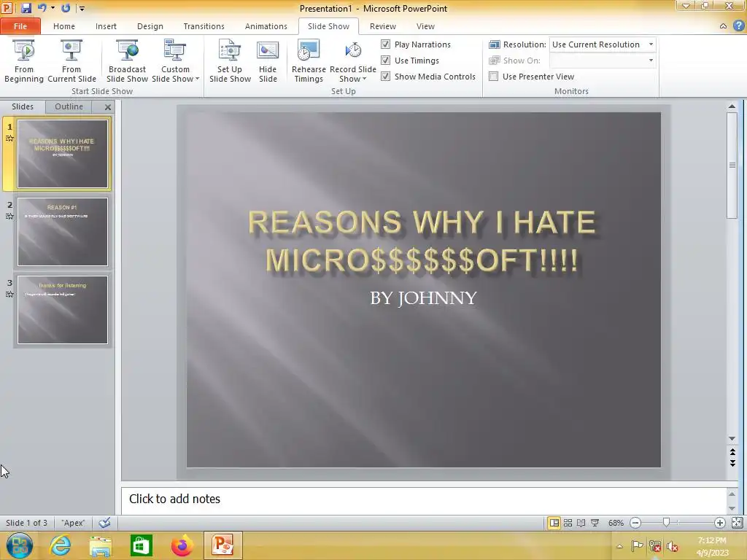Switch to the View tab
This screenshot has width=747, height=560.
pyautogui.click(x=425, y=26)
